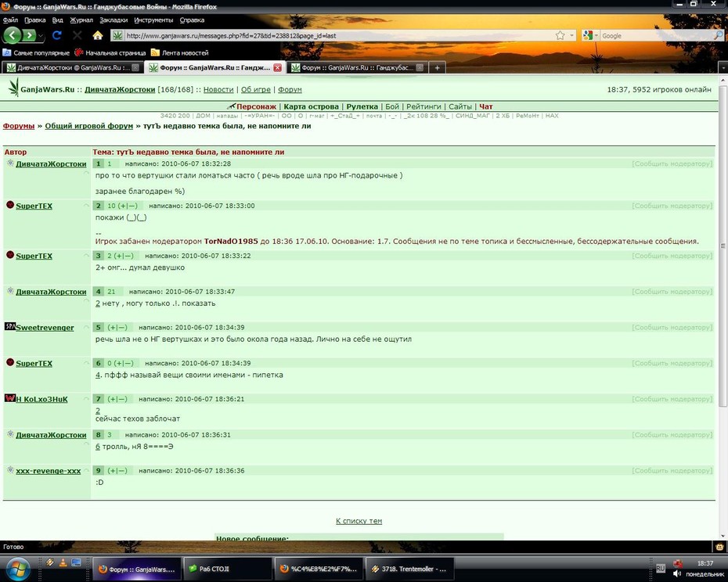Open Sweetrevenger author profile link
The height and width of the screenshot is (582, 728).
tap(45, 328)
